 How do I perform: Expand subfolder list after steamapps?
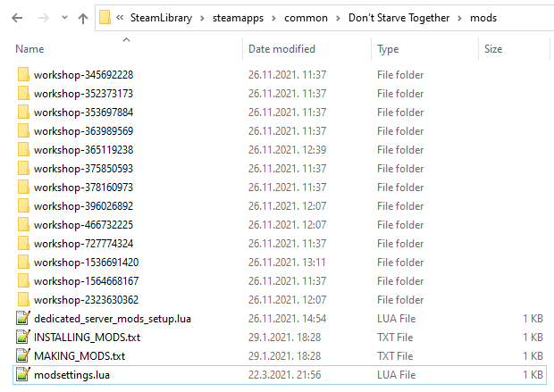[x=273, y=18]
